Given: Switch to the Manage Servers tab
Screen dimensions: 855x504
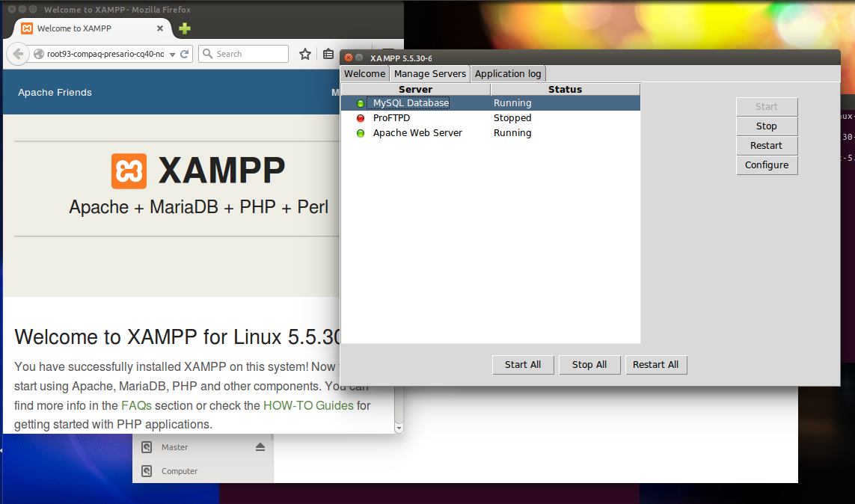Looking at the screenshot, I should point(429,73).
